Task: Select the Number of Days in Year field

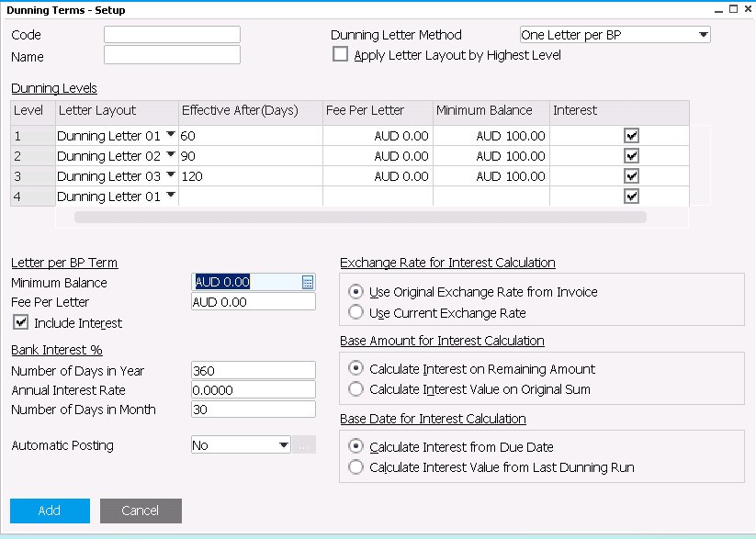Action: click(253, 371)
